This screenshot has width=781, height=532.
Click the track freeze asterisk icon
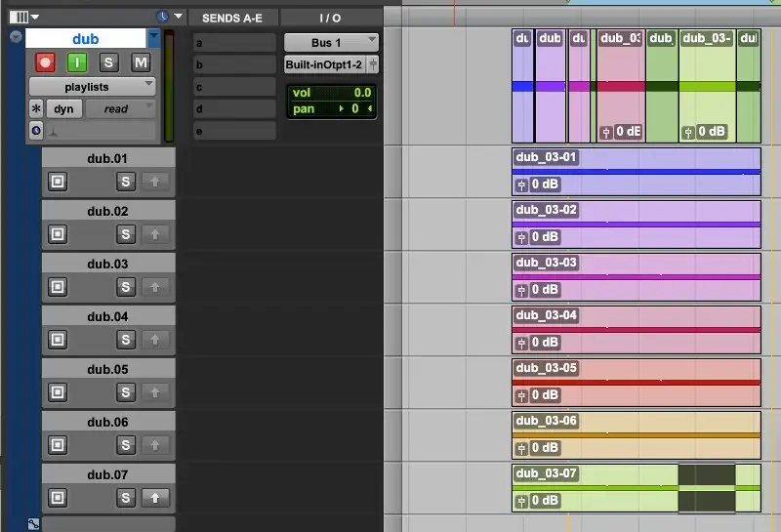click(36, 109)
